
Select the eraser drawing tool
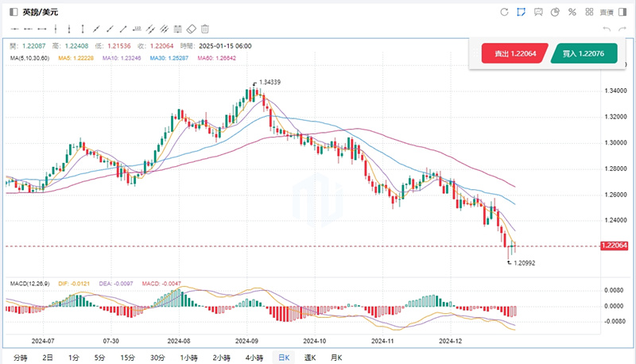pos(192,29)
